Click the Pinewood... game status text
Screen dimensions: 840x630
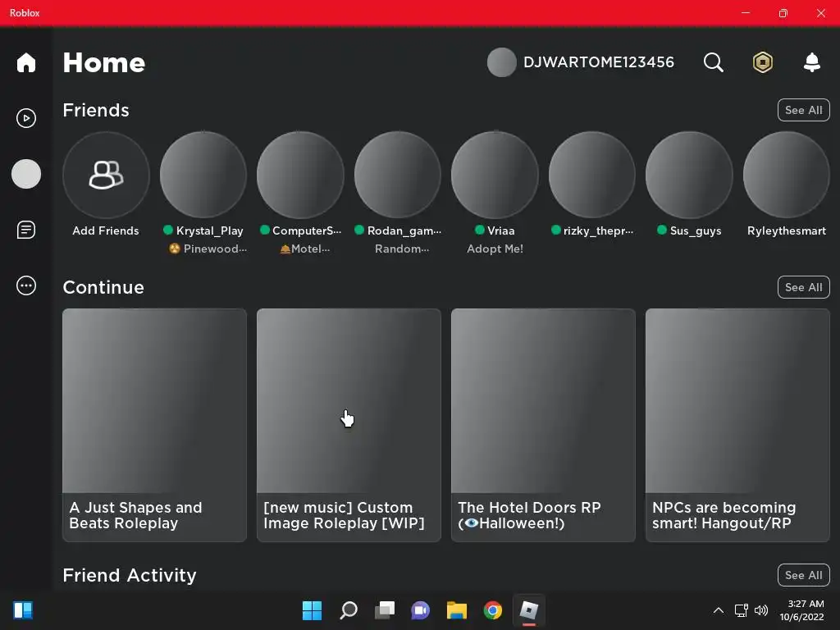(208, 249)
